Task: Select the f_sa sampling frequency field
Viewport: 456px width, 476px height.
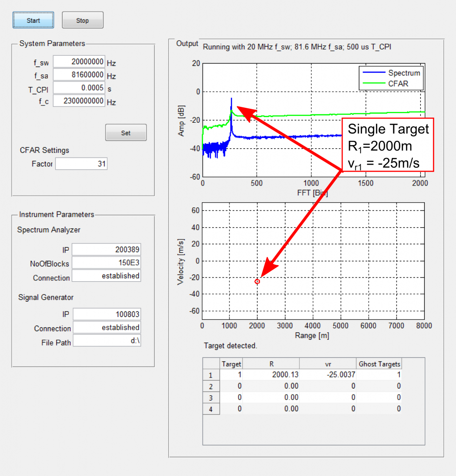Action: click(x=79, y=74)
